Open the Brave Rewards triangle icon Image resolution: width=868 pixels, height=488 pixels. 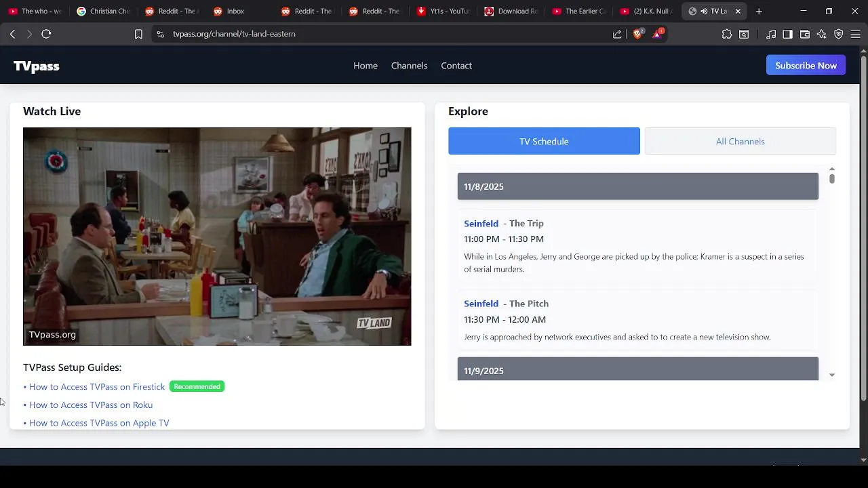click(x=658, y=34)
